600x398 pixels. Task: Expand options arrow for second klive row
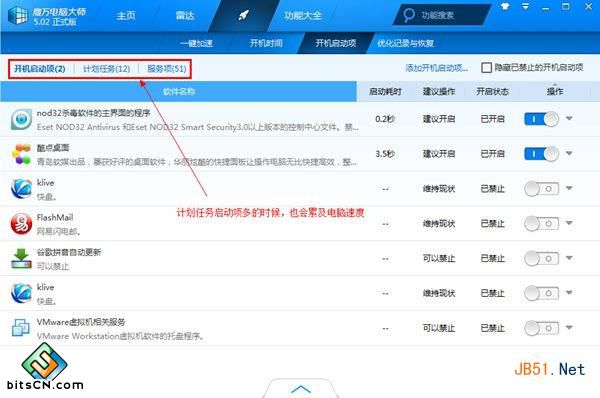(x=569, y=293)
